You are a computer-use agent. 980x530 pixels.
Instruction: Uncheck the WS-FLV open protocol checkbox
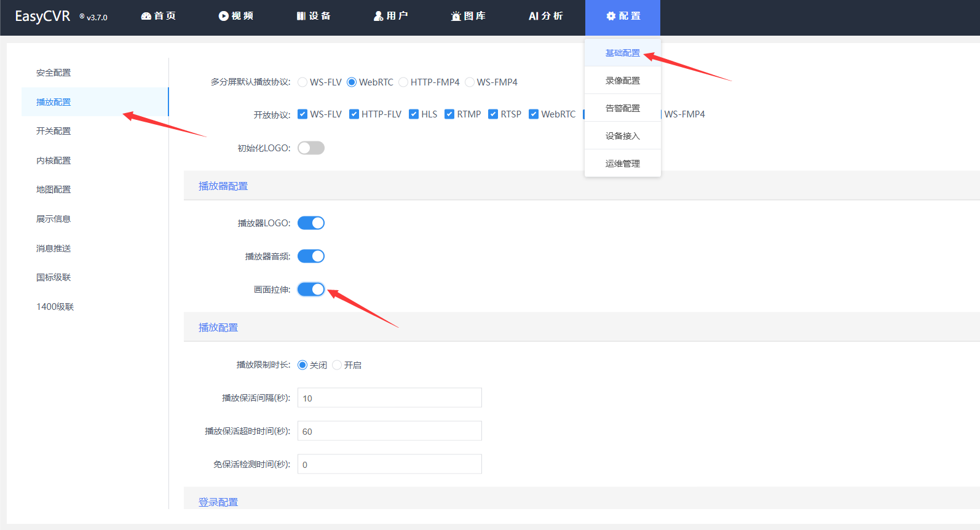pyautogui.click(x=302, y=114)
